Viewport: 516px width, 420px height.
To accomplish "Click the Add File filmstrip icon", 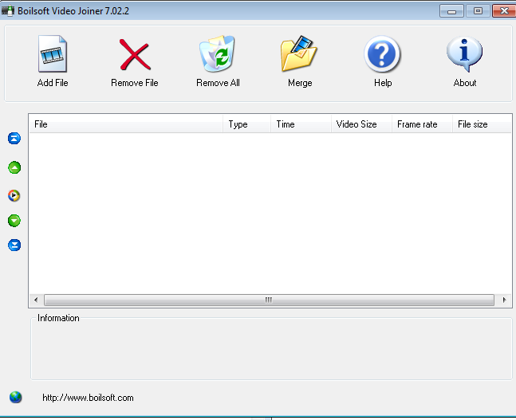I will 53,54.
